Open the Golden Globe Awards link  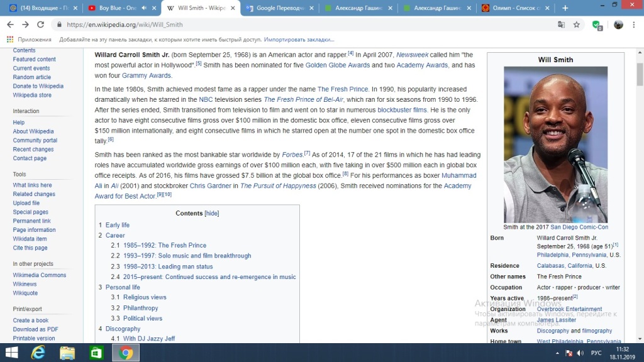click(x=338, y=65)
